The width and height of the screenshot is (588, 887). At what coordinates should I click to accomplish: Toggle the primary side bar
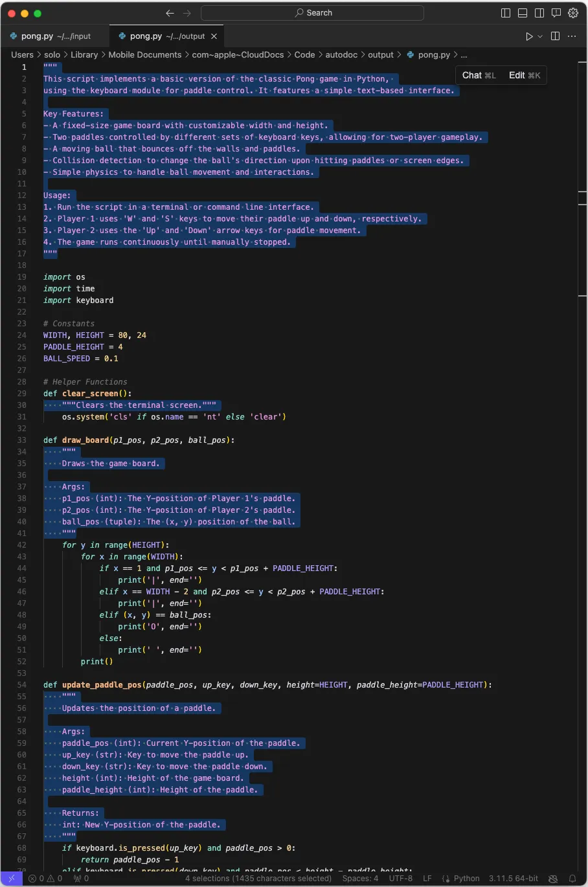tap(506, 13)
